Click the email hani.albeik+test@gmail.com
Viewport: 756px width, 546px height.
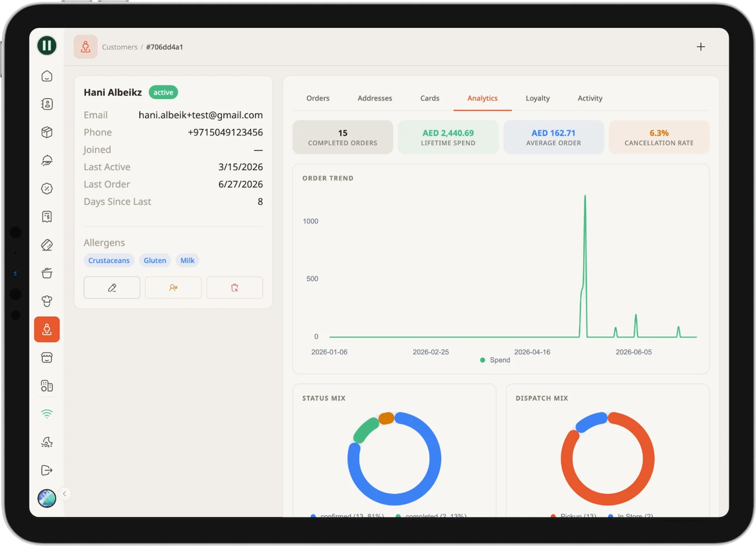201,115
